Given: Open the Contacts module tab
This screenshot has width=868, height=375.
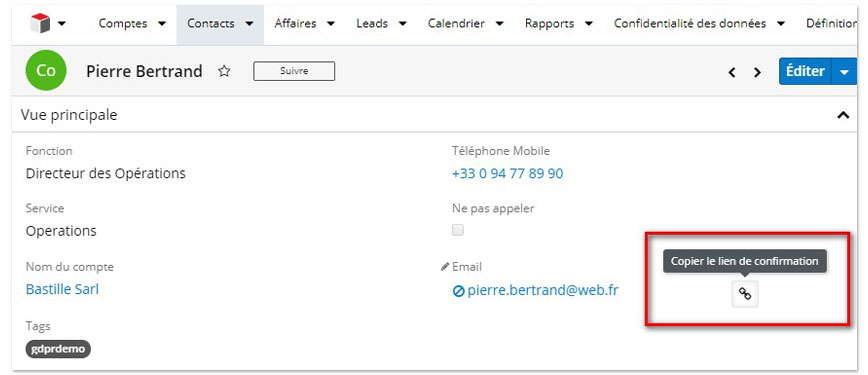Looking at the screenshot, I should [211, 23].
